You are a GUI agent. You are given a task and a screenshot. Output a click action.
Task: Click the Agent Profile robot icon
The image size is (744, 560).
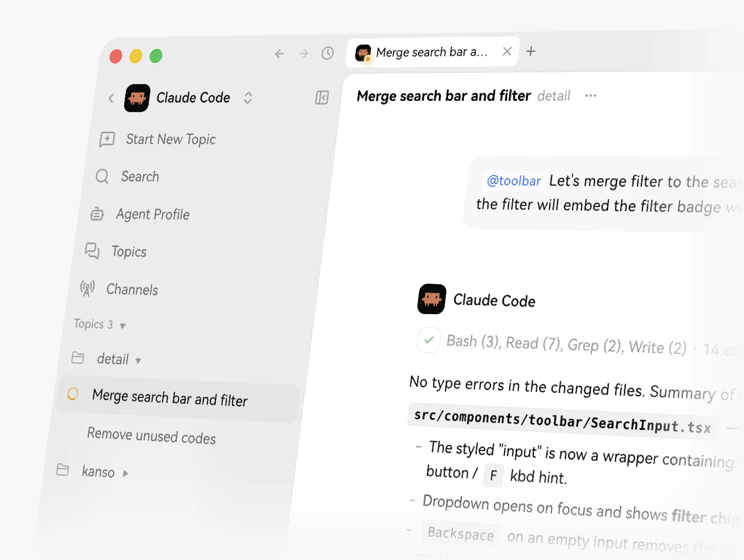tap(97, 214)
